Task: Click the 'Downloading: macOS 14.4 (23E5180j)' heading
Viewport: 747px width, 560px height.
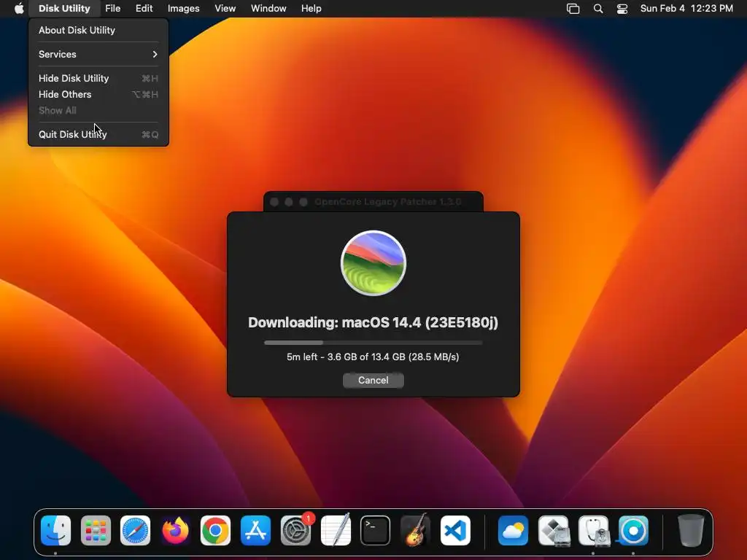Action: (373, 322)
